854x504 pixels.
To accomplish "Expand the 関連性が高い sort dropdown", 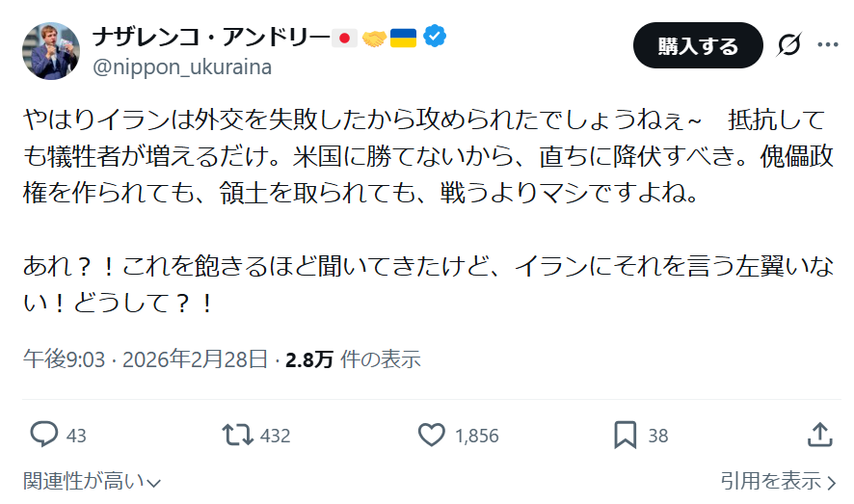I will [x=92, y=481].
